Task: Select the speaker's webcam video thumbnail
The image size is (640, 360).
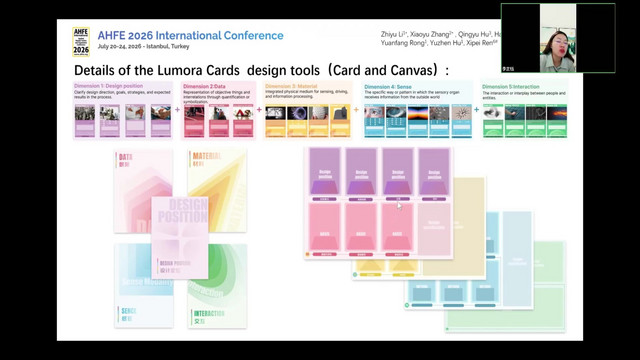Action: [x=558, y=38]
